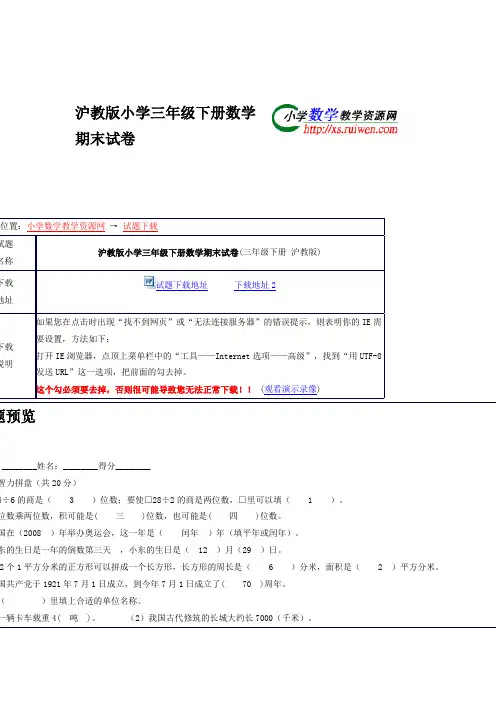Click the red warning text 这个勾必须要去掉
Viewport: 496px width, 702px height.
(73, 390)
